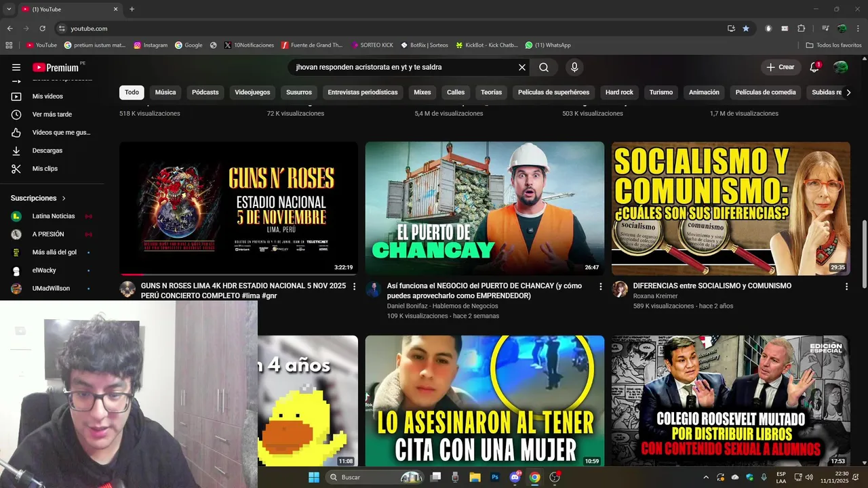Open options menu for Guns N Roses video
Viewport: 868px width, 488px height.
click(354, 287)
